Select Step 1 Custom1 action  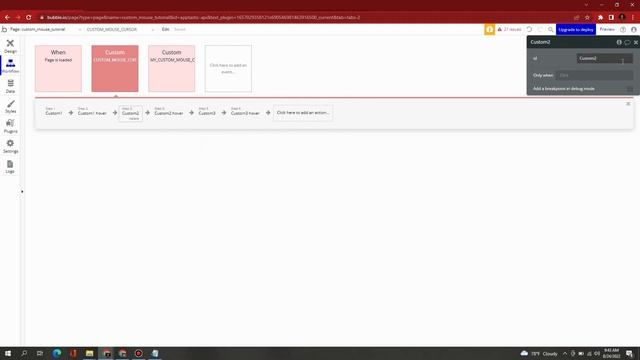coord(54,112)
